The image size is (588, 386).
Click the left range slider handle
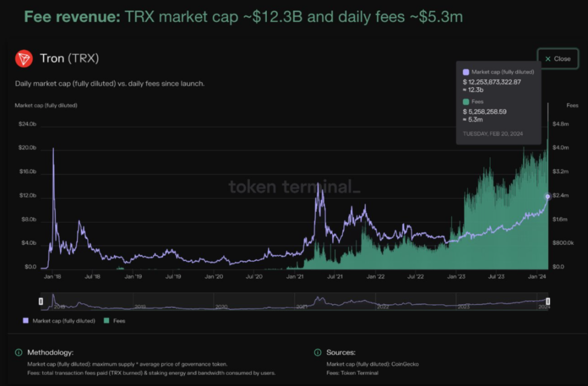tap(41, 301)
